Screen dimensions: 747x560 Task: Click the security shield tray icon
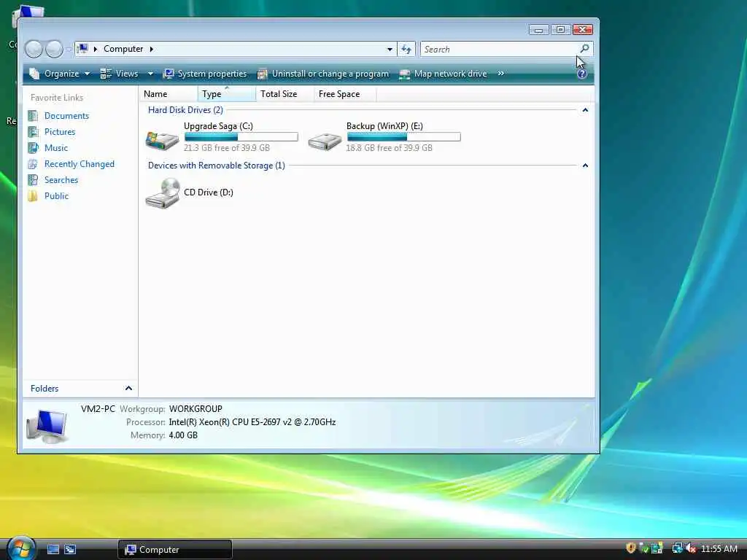pyautogui.click(x=631, y=548)
